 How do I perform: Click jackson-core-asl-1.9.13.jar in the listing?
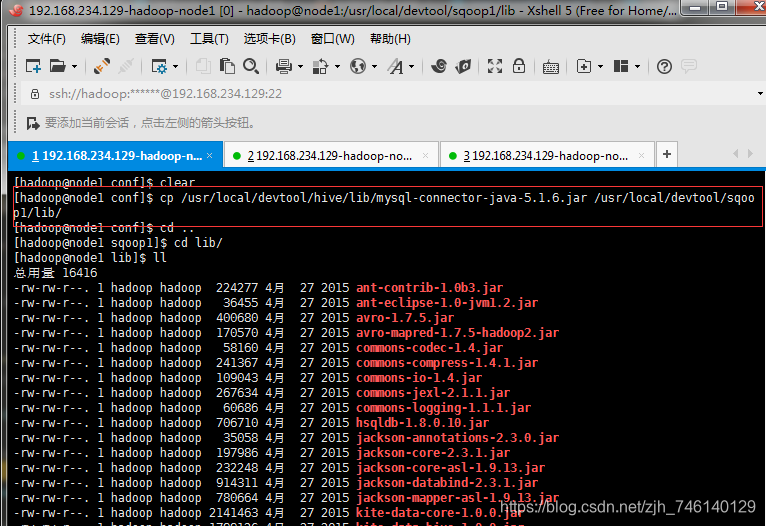450,468
